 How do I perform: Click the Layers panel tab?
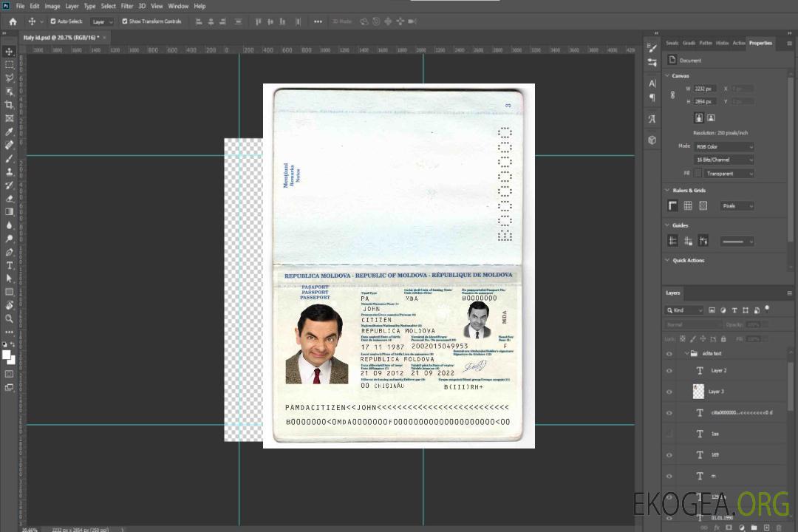coord(673,293)
